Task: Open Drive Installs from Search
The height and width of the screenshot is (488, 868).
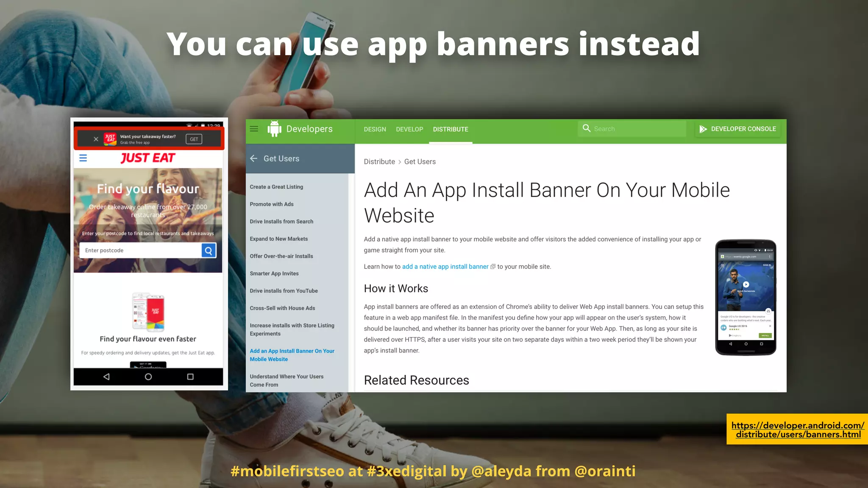Action: pyautogui.click(x=281, y=222)
